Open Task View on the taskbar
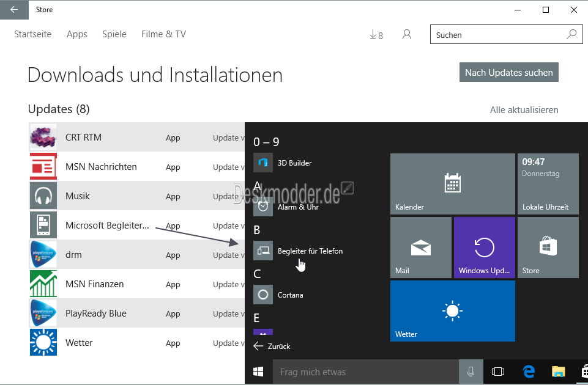 [x=497, y=372]
